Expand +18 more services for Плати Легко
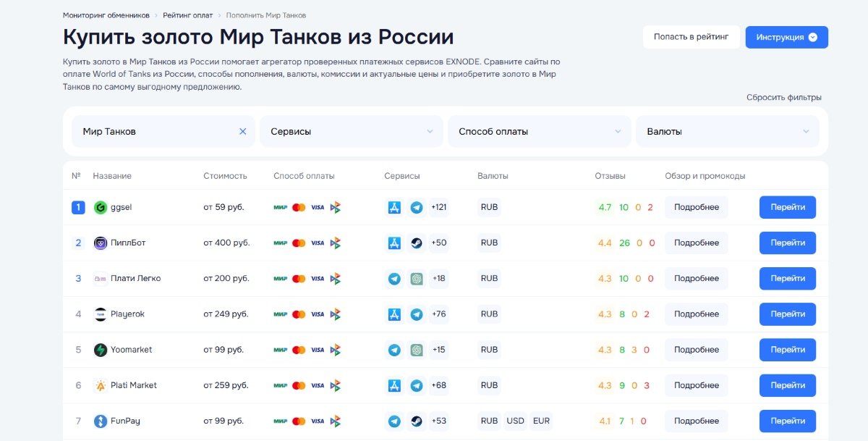 click(439, 278)
